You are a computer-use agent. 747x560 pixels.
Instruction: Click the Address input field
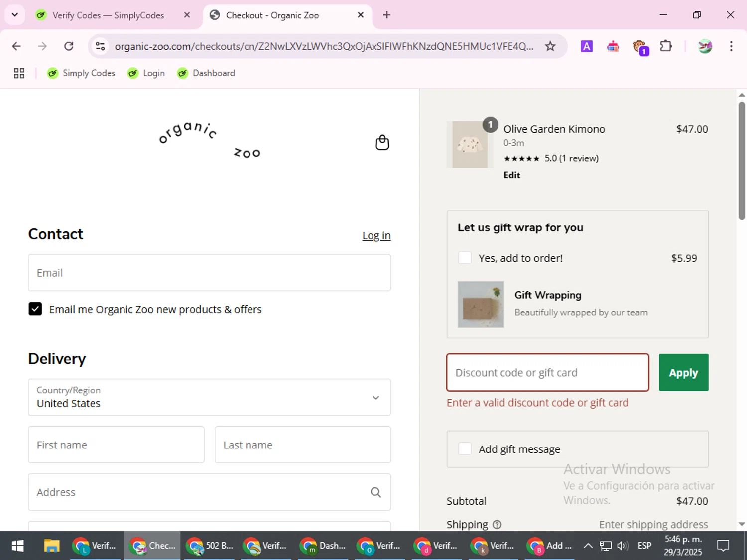coord(210,492)
